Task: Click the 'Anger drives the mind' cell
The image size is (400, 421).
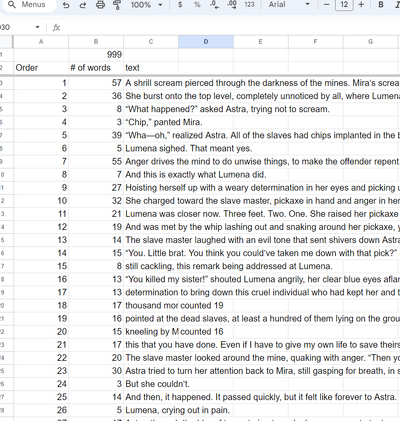Action: (262, 161)
